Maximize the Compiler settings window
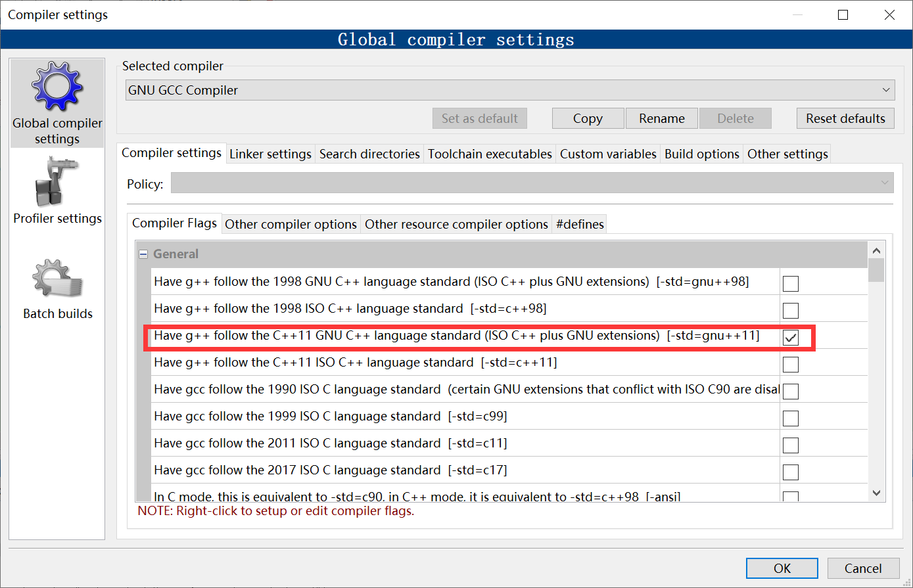913x588 pixels. point(843,14)
